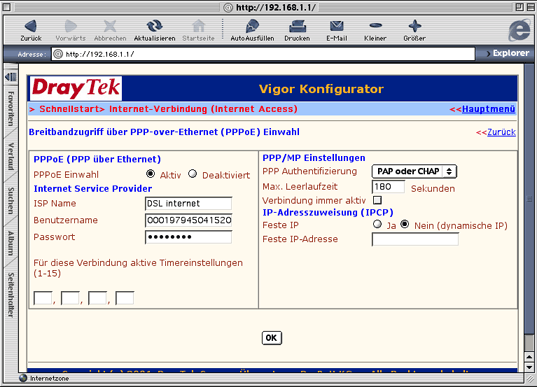Screen dimensions: 537x387
Task: Click the Vorwärts forward arrow icon
Action: (71, 26)
